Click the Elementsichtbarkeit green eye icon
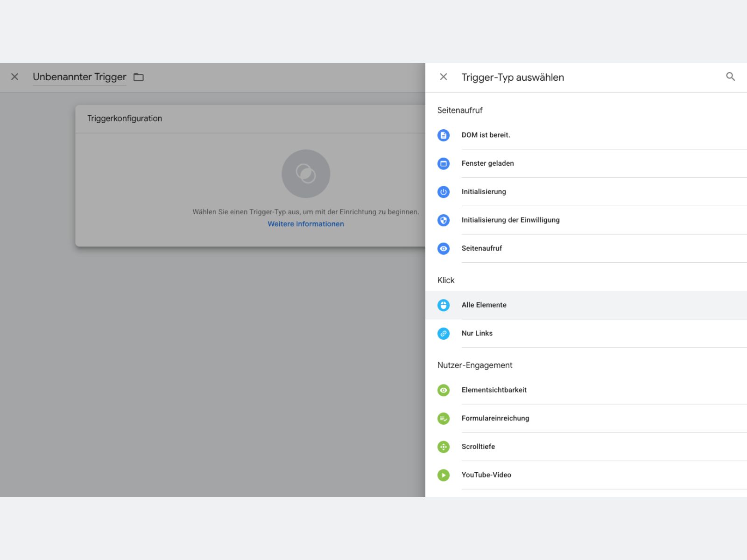Screen dimensions: 747x560 click(x=444, y=390)
